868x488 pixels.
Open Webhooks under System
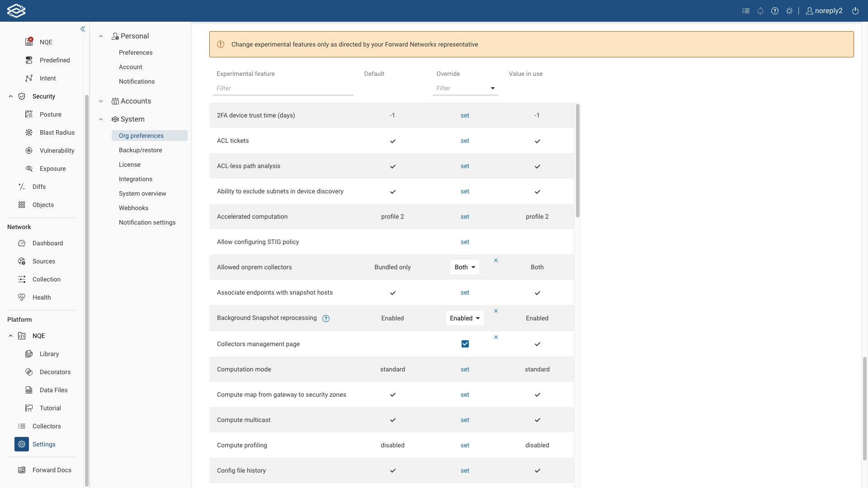pyautogui.click(x=133, y=208)
